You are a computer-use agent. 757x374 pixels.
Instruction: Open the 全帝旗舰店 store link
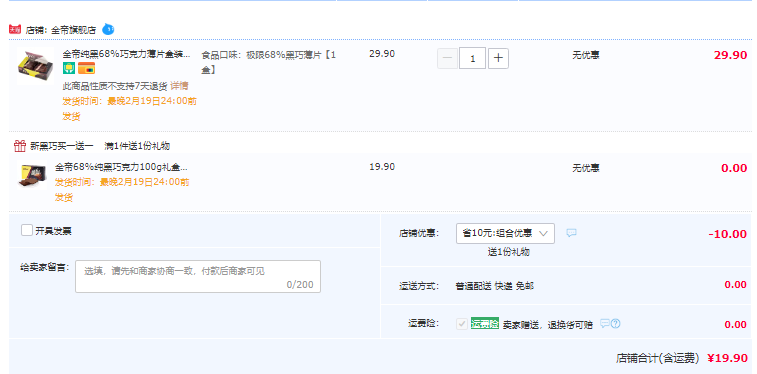pyautogui.click(x=73, y=30)
